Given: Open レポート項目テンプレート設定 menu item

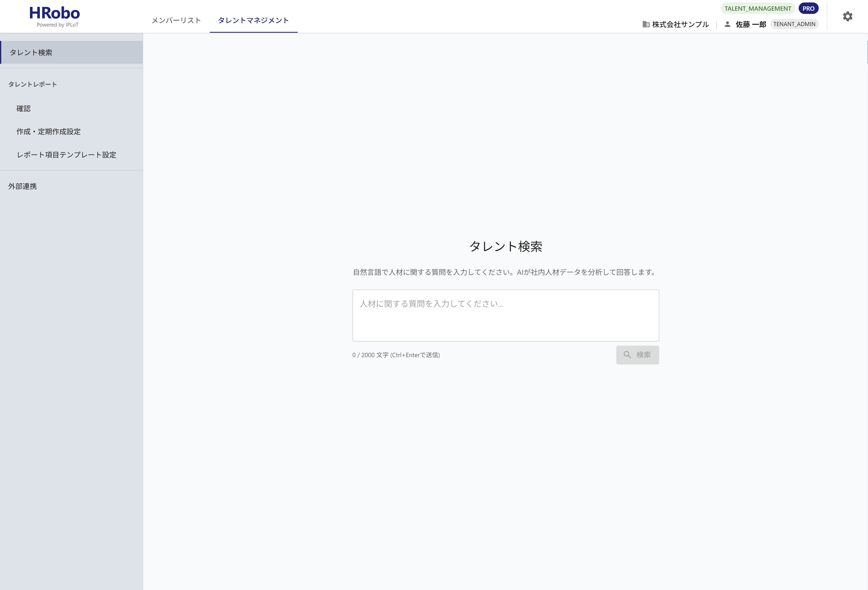Looking at the screenshot, I should tap(71, 155).
